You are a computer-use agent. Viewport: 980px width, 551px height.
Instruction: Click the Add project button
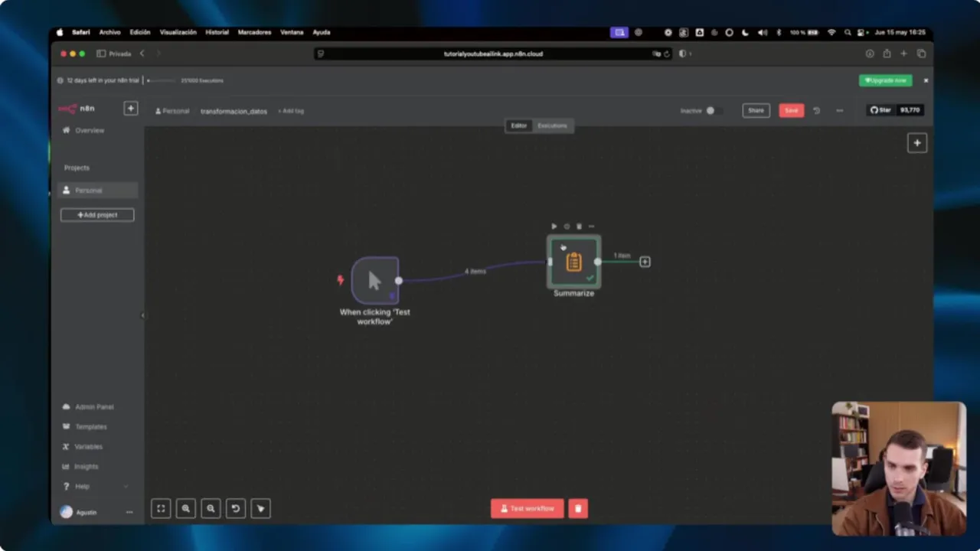(97, 215)
